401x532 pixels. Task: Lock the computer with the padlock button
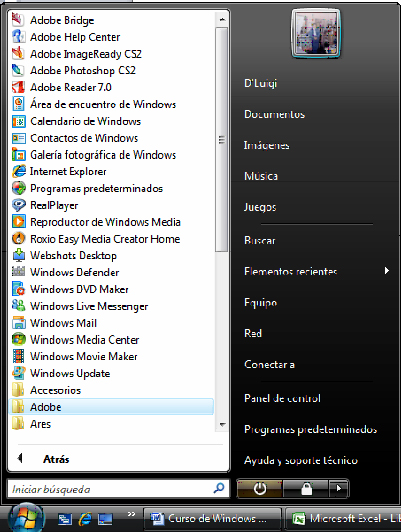pyautogui.click(x=306, y=489)
